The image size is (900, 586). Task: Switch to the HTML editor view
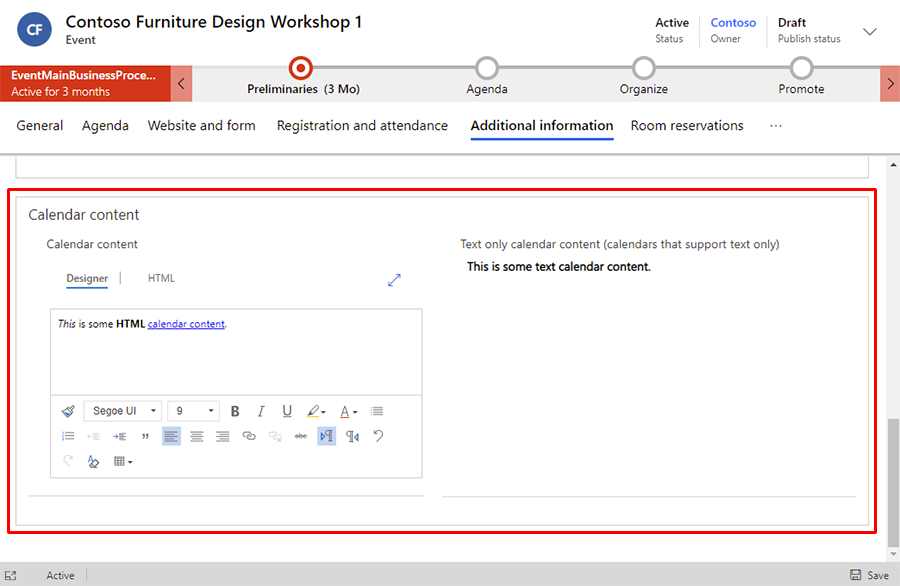point(161,278)
